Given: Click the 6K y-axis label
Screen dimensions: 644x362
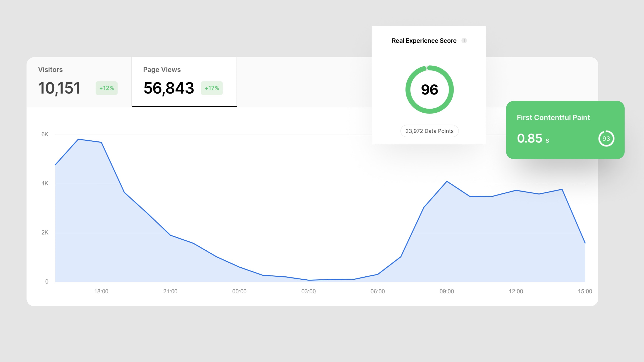Looking at the screenshot, I should pos(45,134).
